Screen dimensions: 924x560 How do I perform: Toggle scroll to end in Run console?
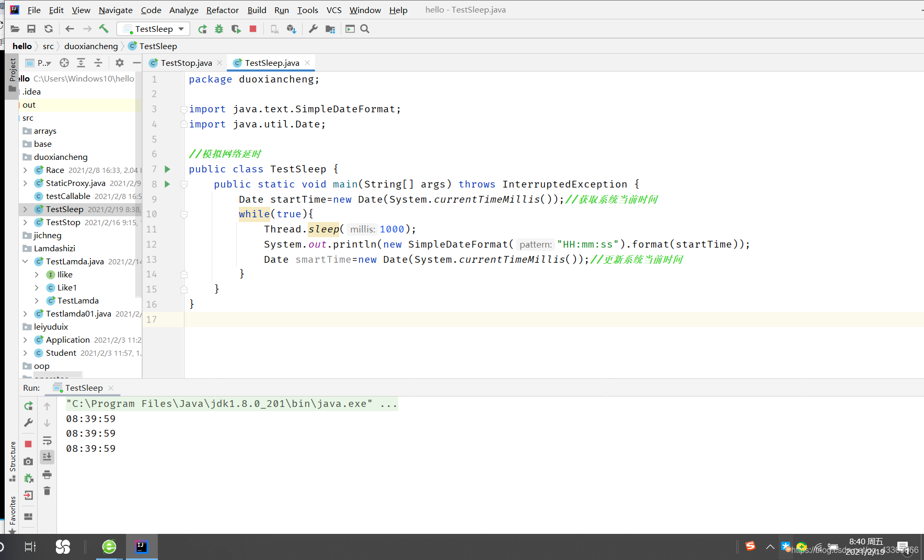(47, 457)
